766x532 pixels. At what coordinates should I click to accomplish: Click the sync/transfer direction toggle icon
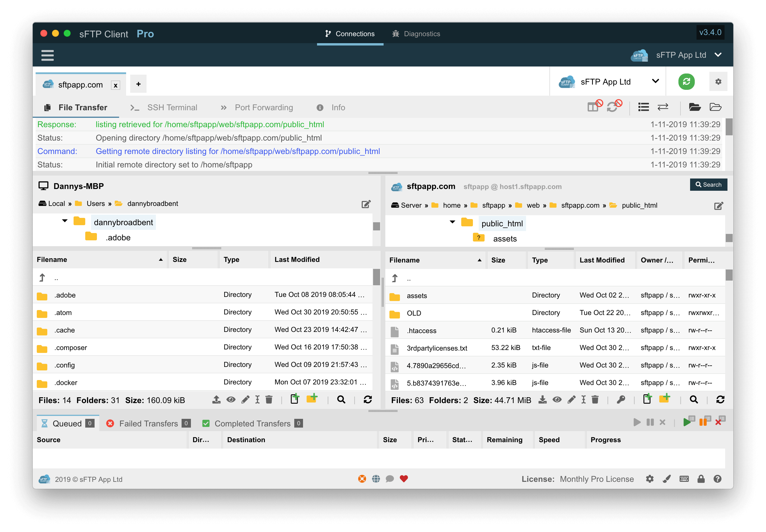coord(664,107)
